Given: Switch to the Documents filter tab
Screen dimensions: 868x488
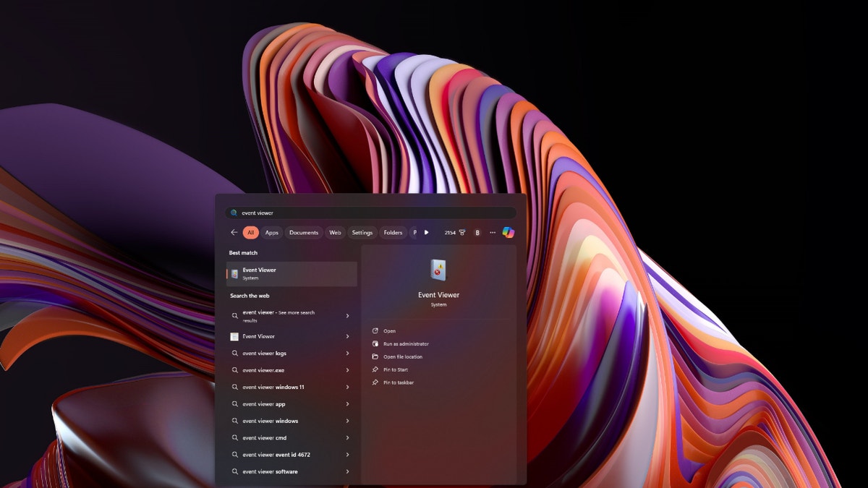Looking at the screenshot, I should point(304,233).
